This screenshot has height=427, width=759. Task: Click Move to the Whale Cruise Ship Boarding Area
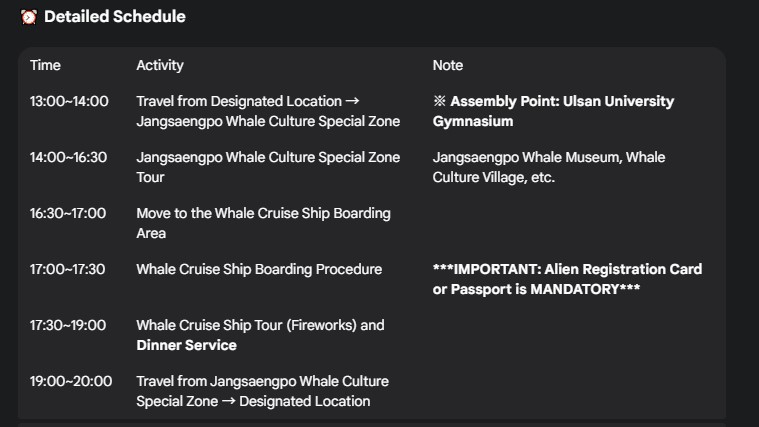click(263, 223)
